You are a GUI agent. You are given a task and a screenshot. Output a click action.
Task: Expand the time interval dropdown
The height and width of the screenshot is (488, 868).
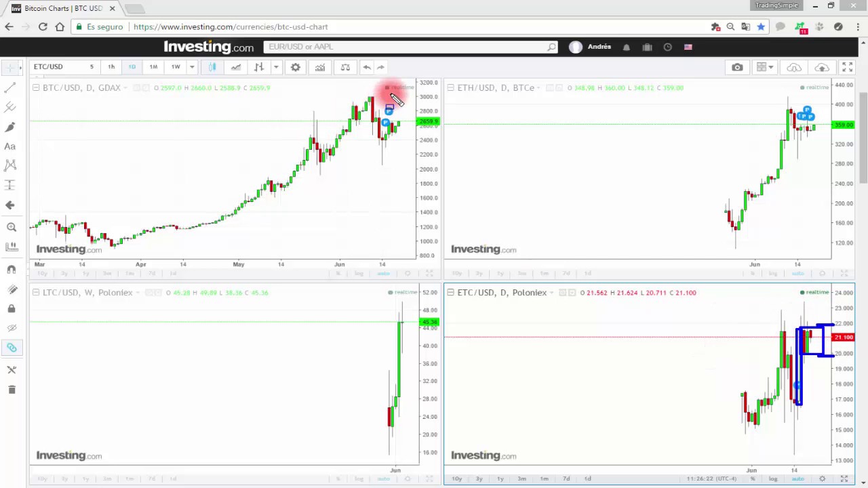click(192, 67)
